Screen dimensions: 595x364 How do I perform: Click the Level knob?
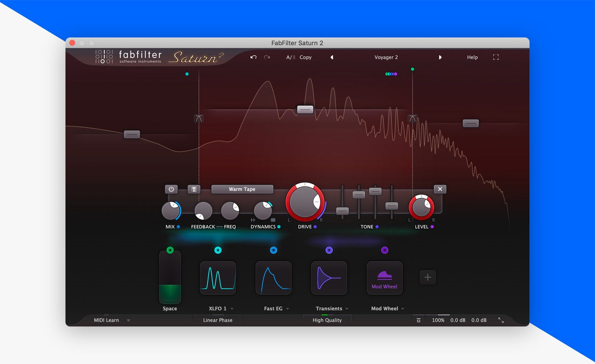[x=422, y=207]
